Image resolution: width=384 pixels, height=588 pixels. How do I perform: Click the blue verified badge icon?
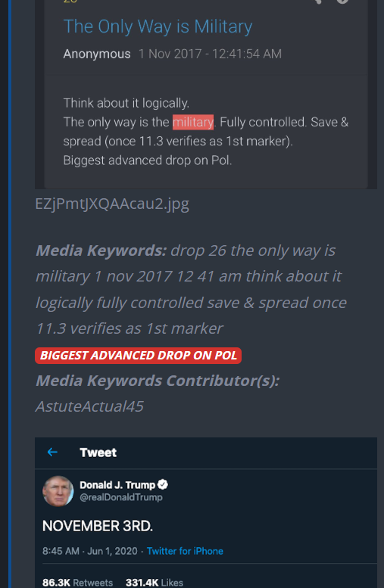pos(163,484)
